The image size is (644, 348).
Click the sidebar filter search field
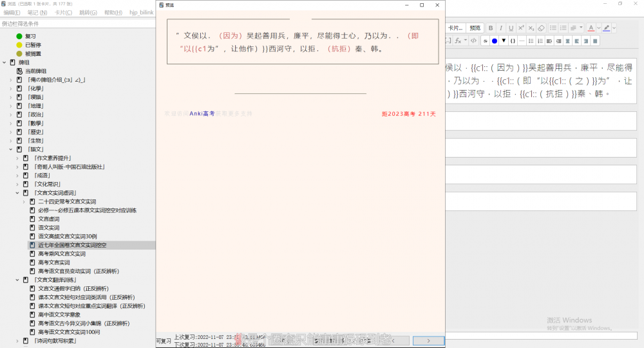click(x=77, y=24)
